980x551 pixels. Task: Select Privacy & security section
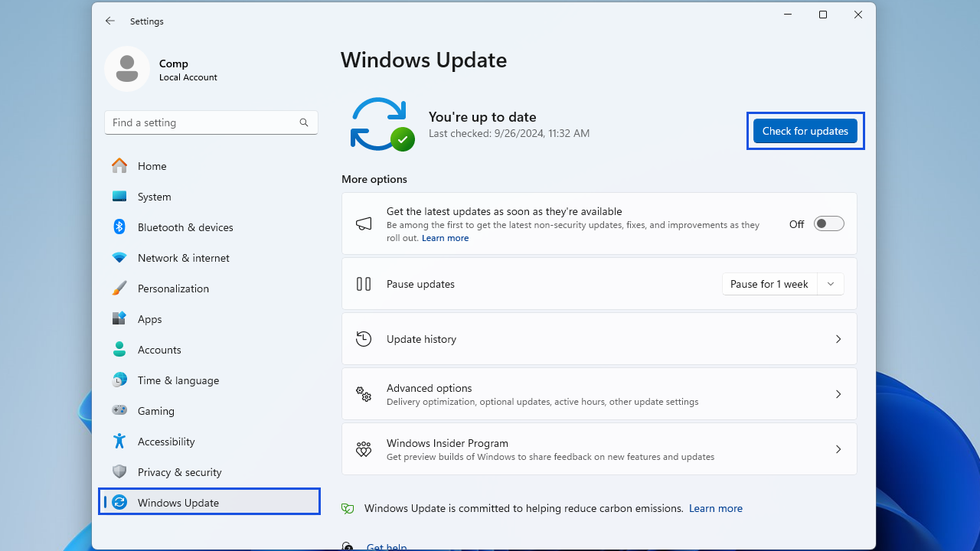tap(210, 472)
